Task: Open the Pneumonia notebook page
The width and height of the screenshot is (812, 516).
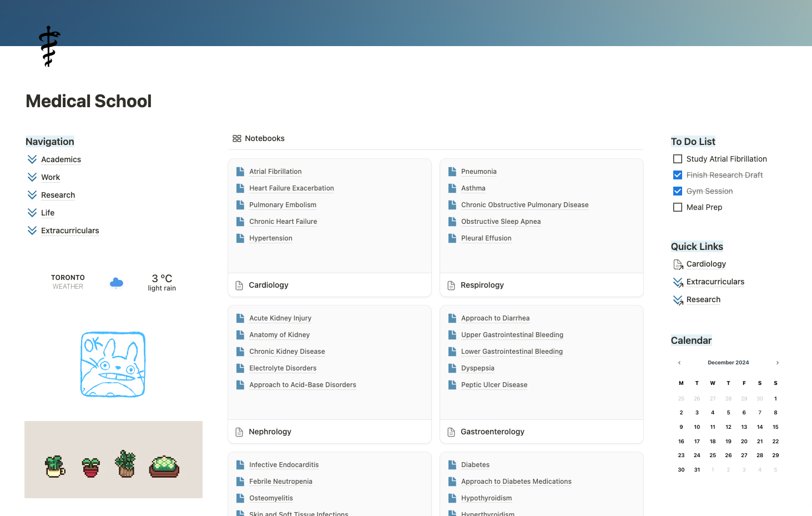Action: (x=478, y=171)
